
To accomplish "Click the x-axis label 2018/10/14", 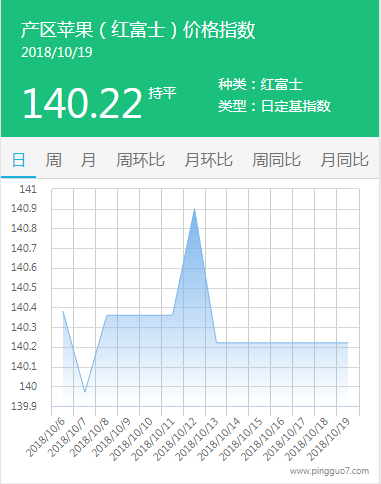I will click(219, 439).
